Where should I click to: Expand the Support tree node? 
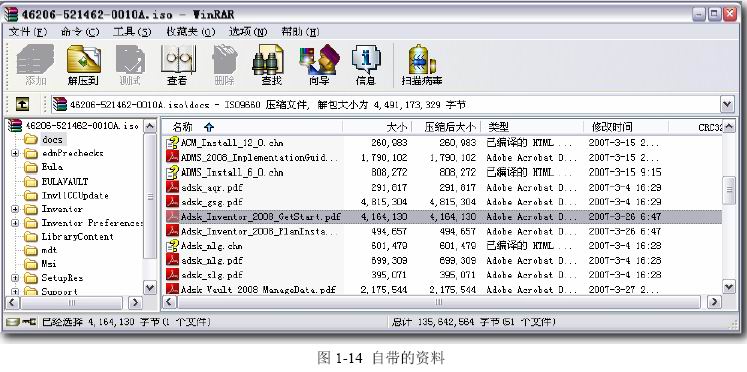tap(15, 291)
